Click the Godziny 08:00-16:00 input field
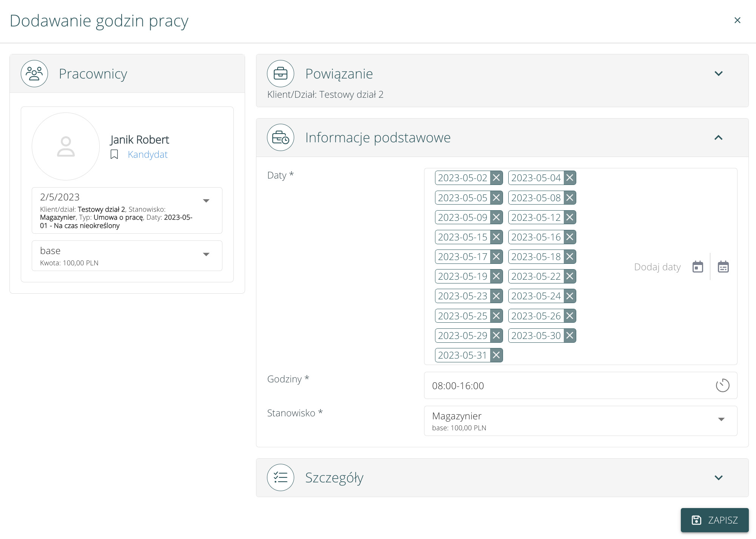The height and width of the screenshot is (539, 756). coord(566,385)
